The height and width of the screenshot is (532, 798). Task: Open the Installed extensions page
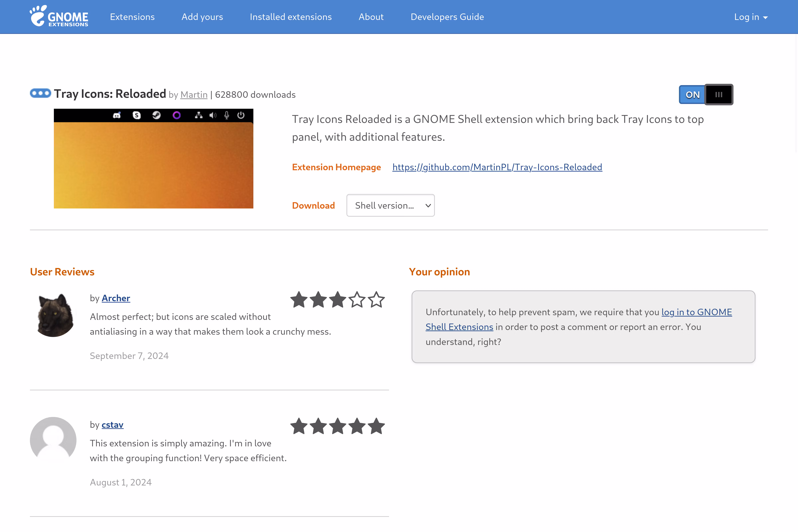point(291,17)
